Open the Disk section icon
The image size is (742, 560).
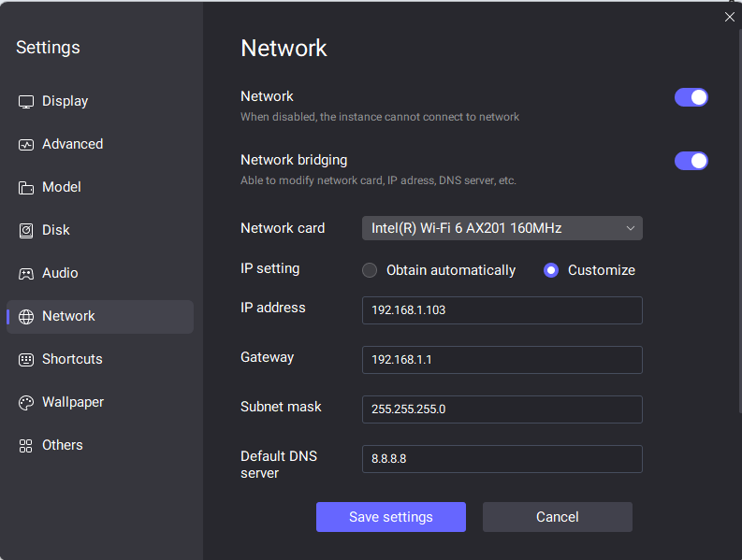click(x=26, y=231)
